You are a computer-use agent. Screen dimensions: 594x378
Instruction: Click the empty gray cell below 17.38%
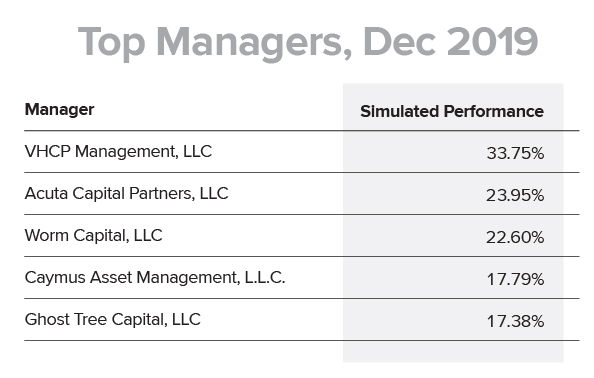coord(453,352)
